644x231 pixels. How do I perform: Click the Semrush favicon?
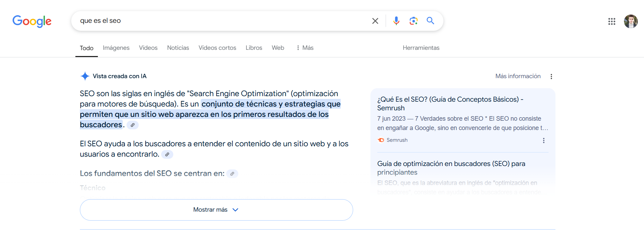[381, 140]
